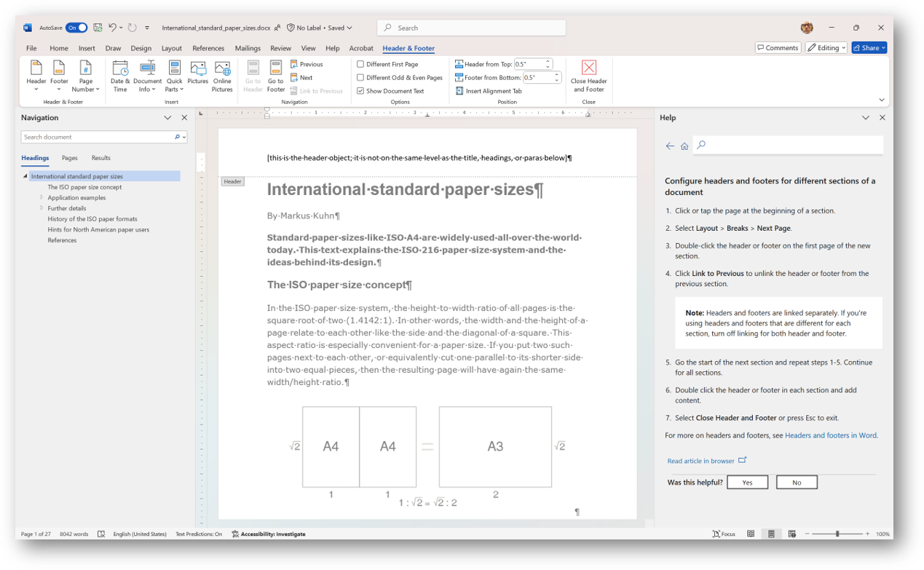Increase zoom using the zoom slider

[x=866, y=534]
